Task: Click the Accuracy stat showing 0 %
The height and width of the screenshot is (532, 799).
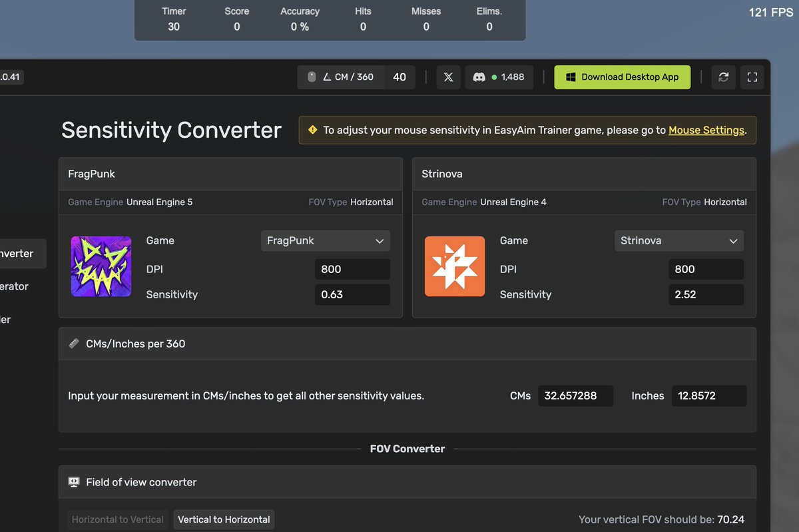Action: (300, 19)
